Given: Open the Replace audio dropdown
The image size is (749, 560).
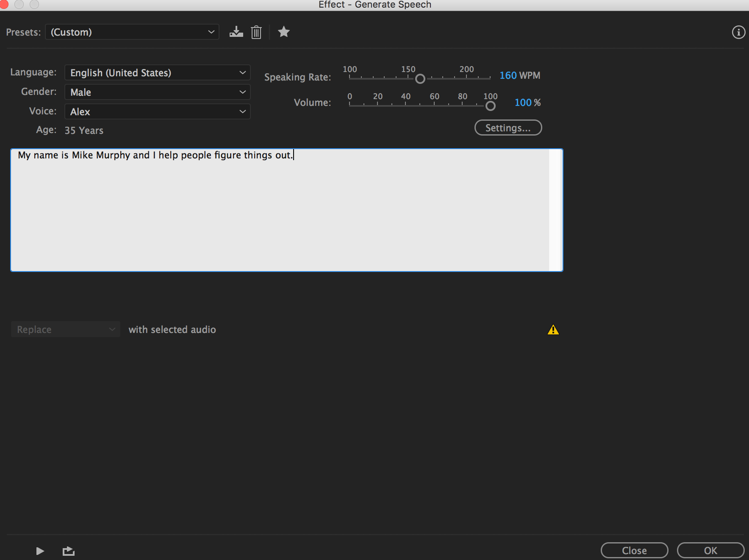Looking at the screenshot, I should (x=65, y=329).
